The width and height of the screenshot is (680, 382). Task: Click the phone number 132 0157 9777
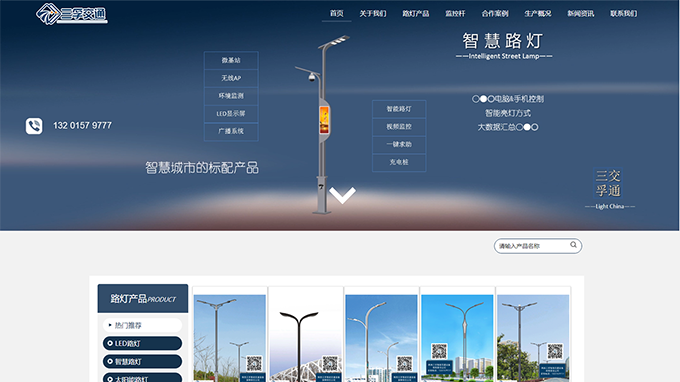point(82,126)
